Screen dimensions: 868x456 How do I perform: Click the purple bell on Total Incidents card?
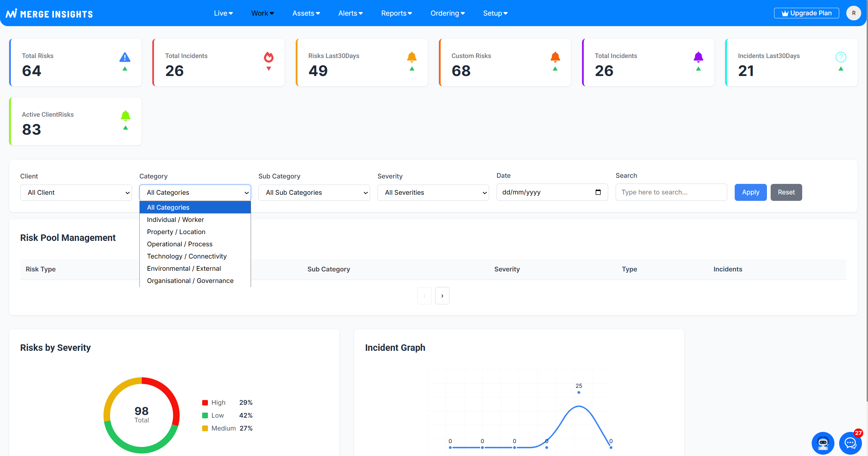(698, 57)
